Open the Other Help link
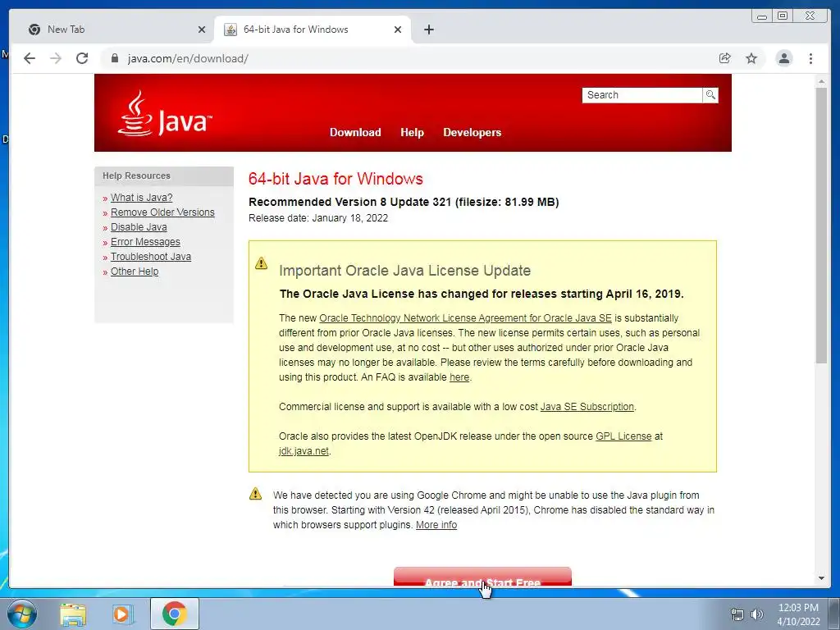 click(x=135, y=272)
